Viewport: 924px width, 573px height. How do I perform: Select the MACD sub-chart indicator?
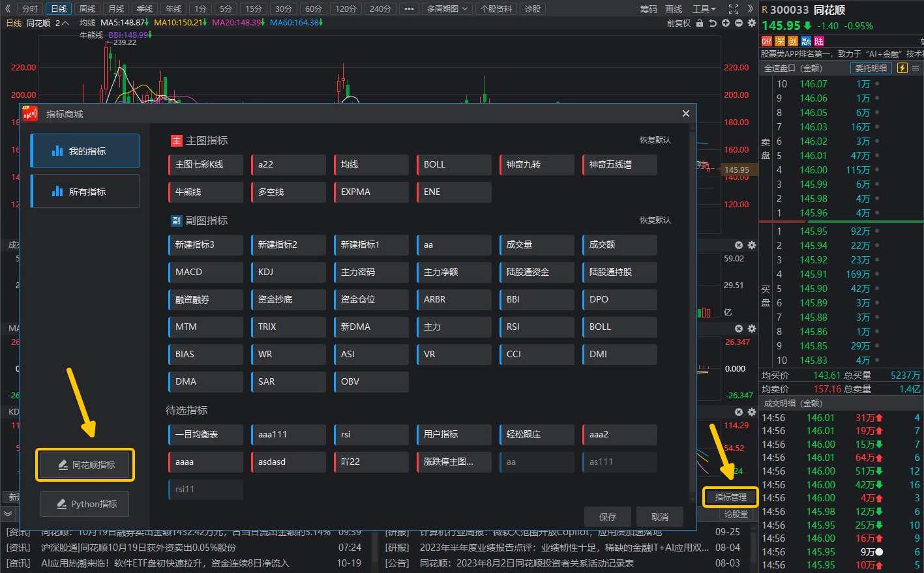[205, 272]
